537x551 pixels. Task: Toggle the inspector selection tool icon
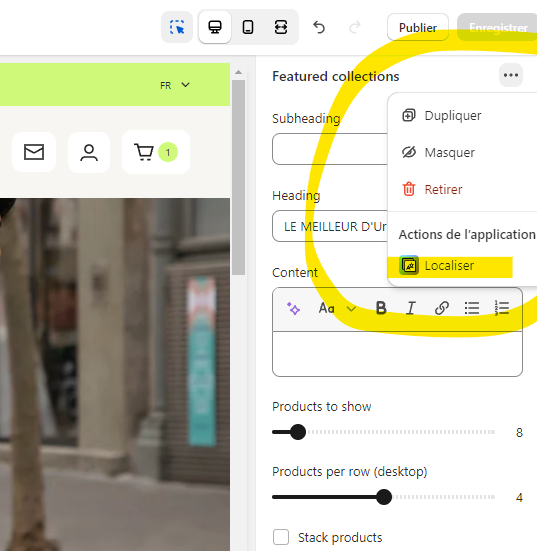(x=177, y=27)
